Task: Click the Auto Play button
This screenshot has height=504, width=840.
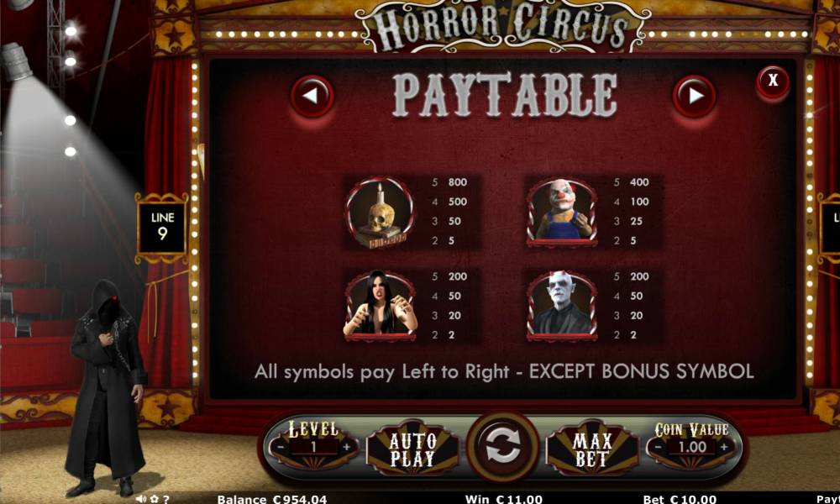Action: click(412, 449)
